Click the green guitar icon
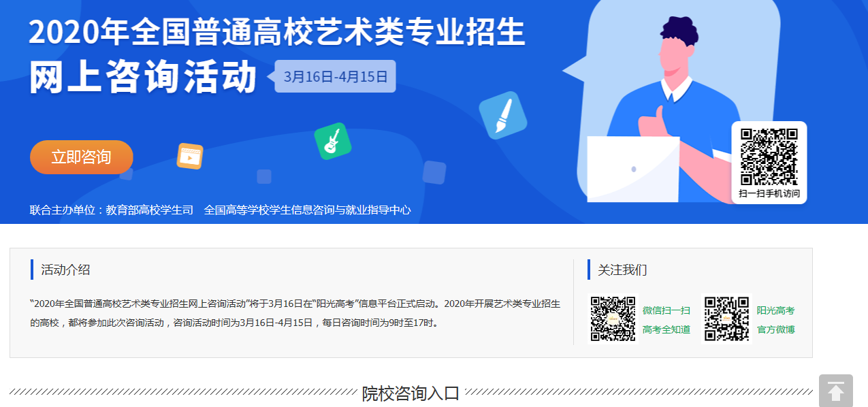 click(333, 141)
